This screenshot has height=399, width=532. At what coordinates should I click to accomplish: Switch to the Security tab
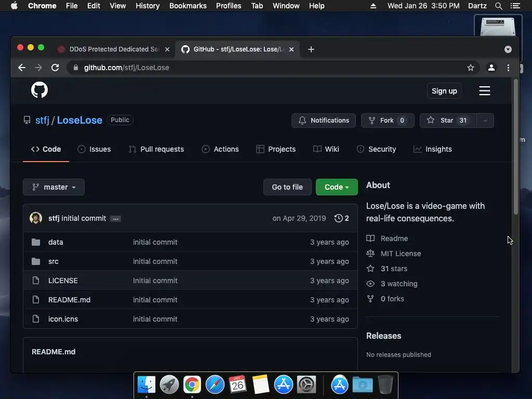pos(376,149)
